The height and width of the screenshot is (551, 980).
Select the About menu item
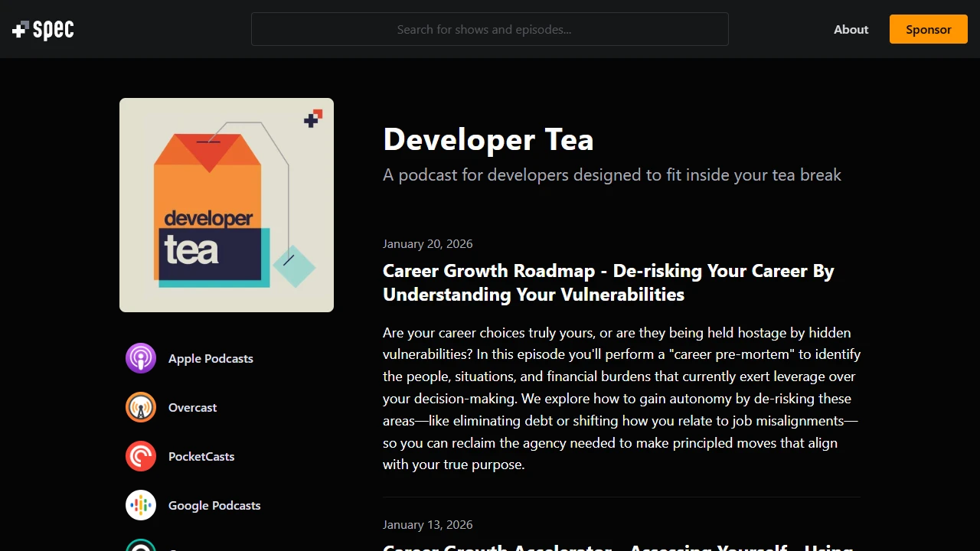(x=851, y=29)
